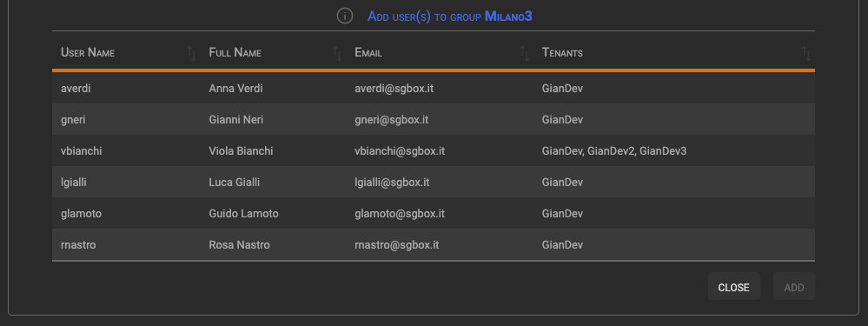The width and height of the screenshot is (868, 326).
Task: Click the Tenants column header
Action: pos(562,52)
